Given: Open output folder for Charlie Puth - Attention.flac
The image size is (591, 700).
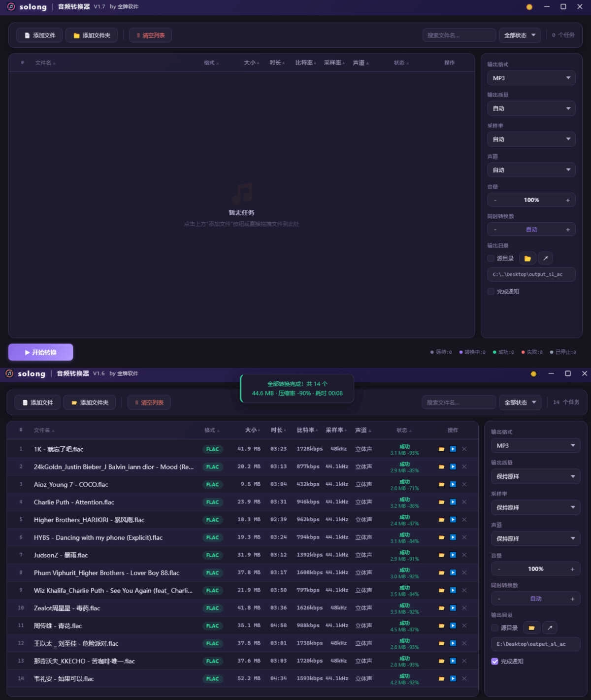Looking at the screenshot, I should (441, 502).
